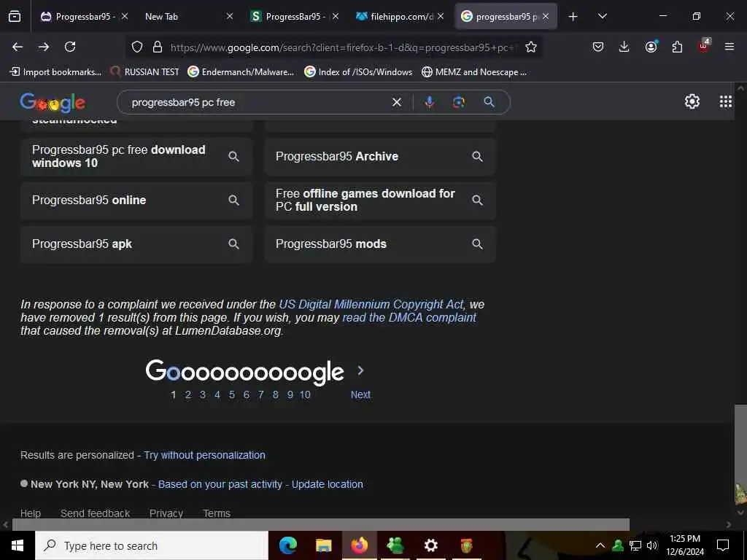Screen dimensions: 747x560
Task: Open a new browser tab
Action: tap(573, 17)
